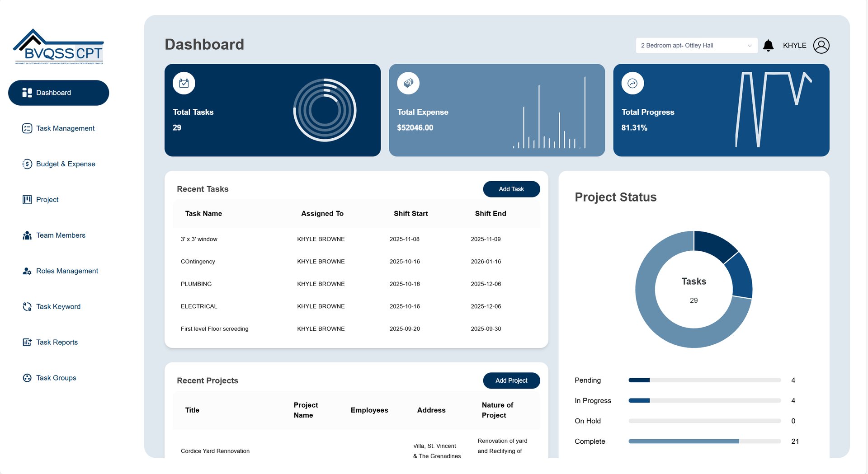Click the Budget & Expense dollar icon
This screenshot has width=868, height=474.
coord(27,164)
